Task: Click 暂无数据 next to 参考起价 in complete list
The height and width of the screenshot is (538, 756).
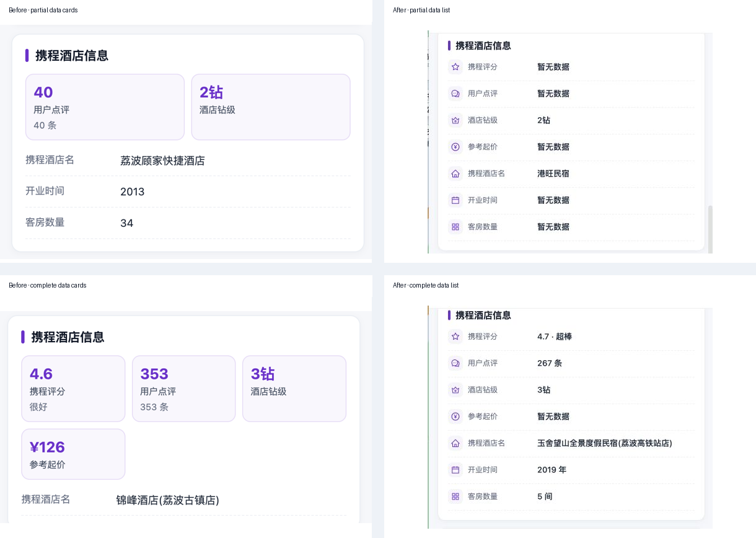Action: click(553, 417)
